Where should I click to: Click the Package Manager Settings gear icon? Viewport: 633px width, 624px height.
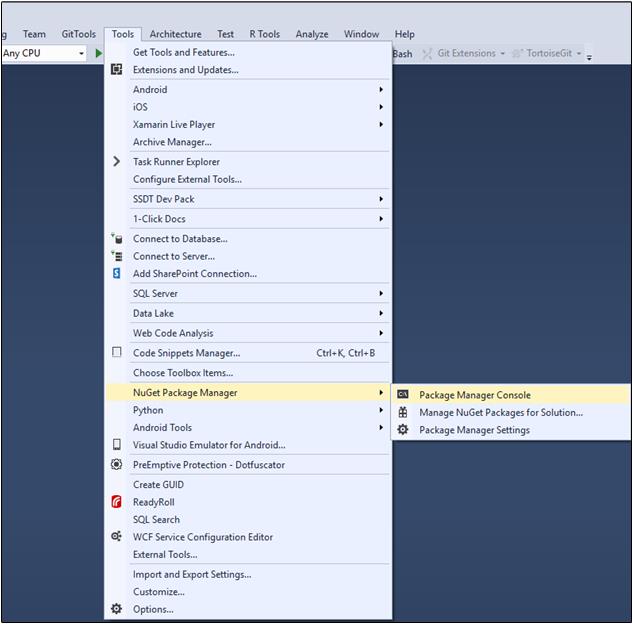pos(402,429)
